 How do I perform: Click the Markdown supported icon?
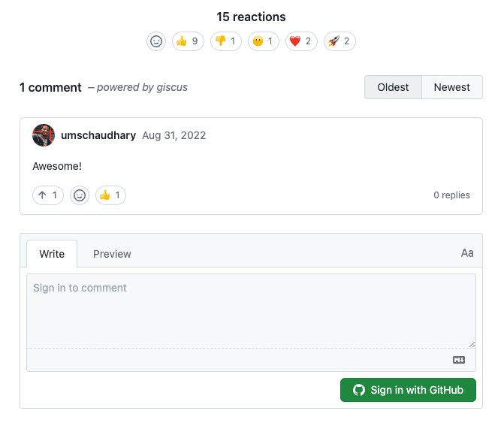pos(459,360)
